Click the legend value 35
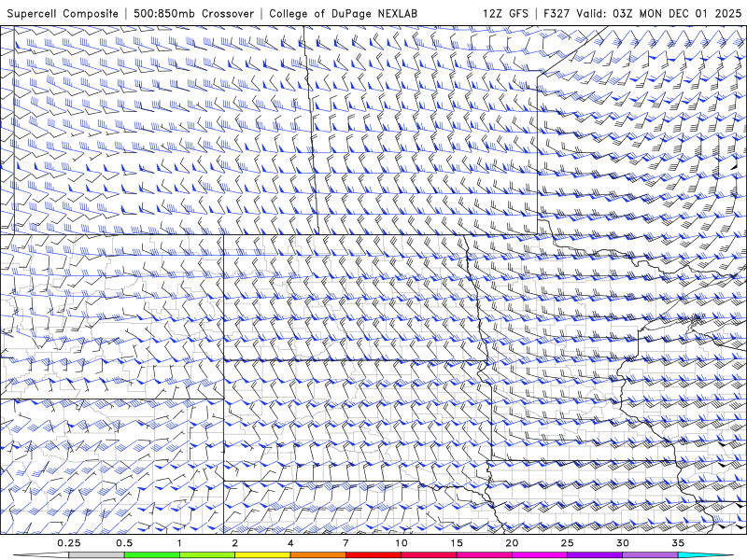Screen dimensions: 747x560 pyautogui.click(x=678, y=543)
